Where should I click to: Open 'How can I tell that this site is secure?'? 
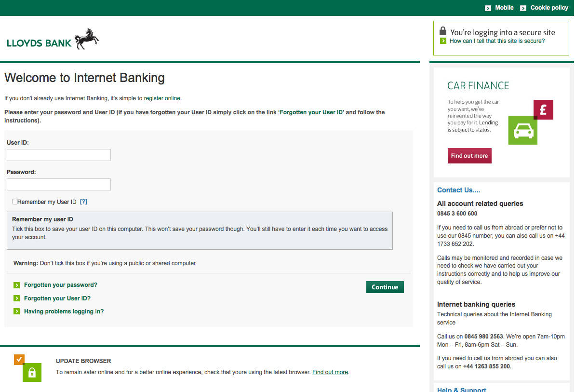(497, 41)
